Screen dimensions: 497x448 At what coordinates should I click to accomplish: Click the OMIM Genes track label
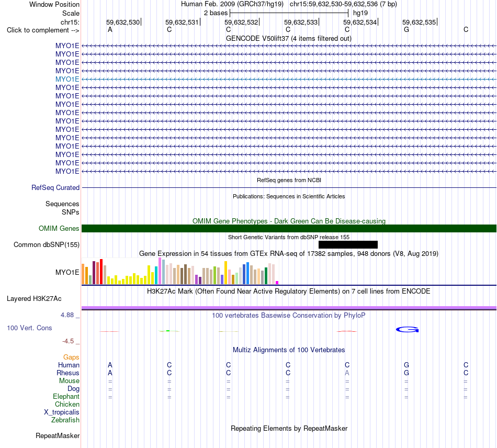[x=59, y=229]
